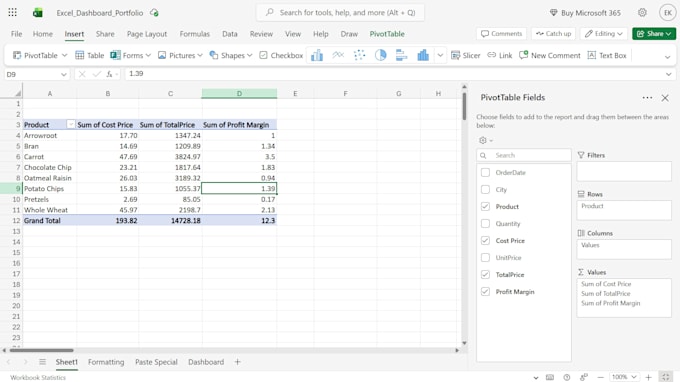Open the all sheets list icon
The height and width of the screenshot is (382, 680).
(x=42, y=362)
